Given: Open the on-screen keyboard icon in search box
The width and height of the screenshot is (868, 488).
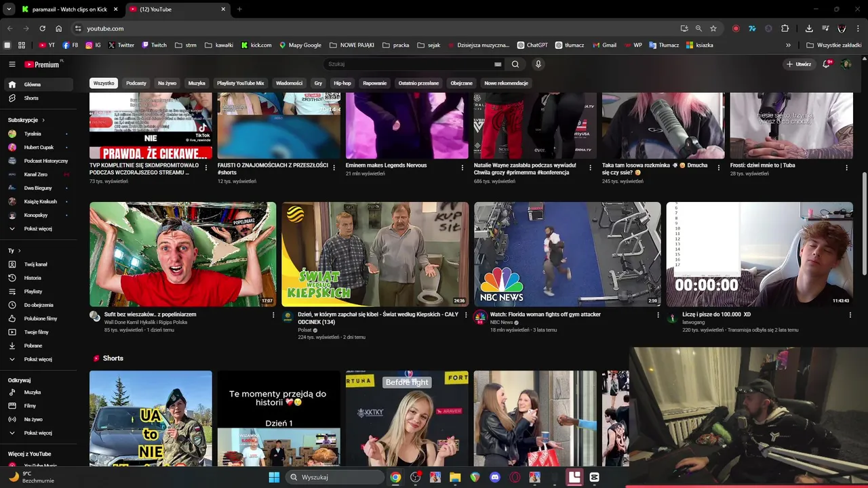Looking at the screenshot, I should click(498, 64).
